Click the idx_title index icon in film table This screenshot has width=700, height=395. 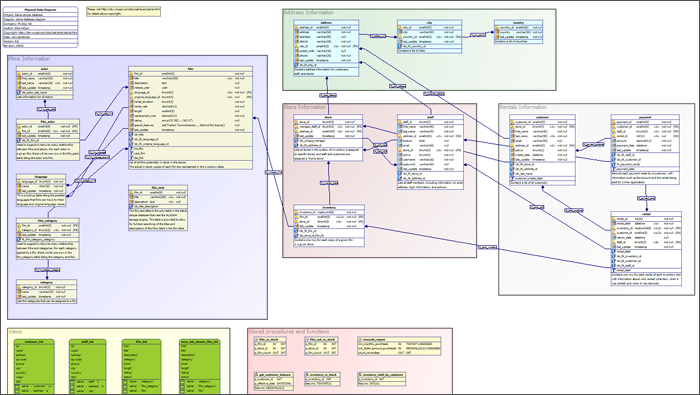(x=132, y=134)
